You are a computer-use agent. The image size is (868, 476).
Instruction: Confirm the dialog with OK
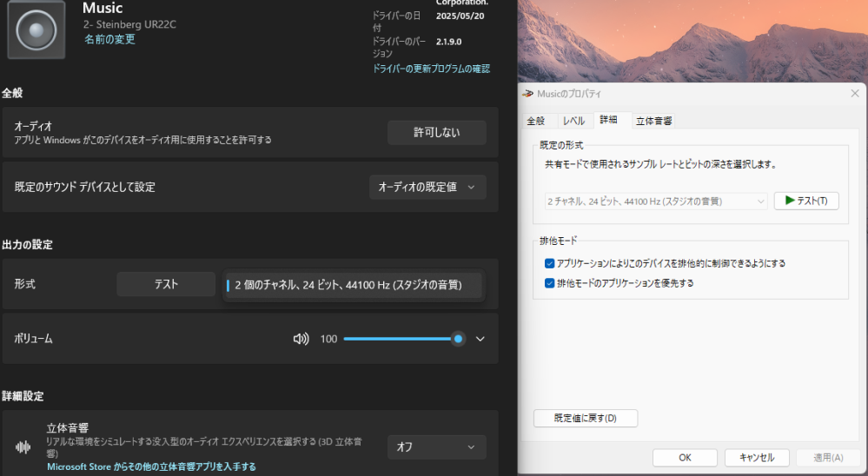[x=685, y=457]
